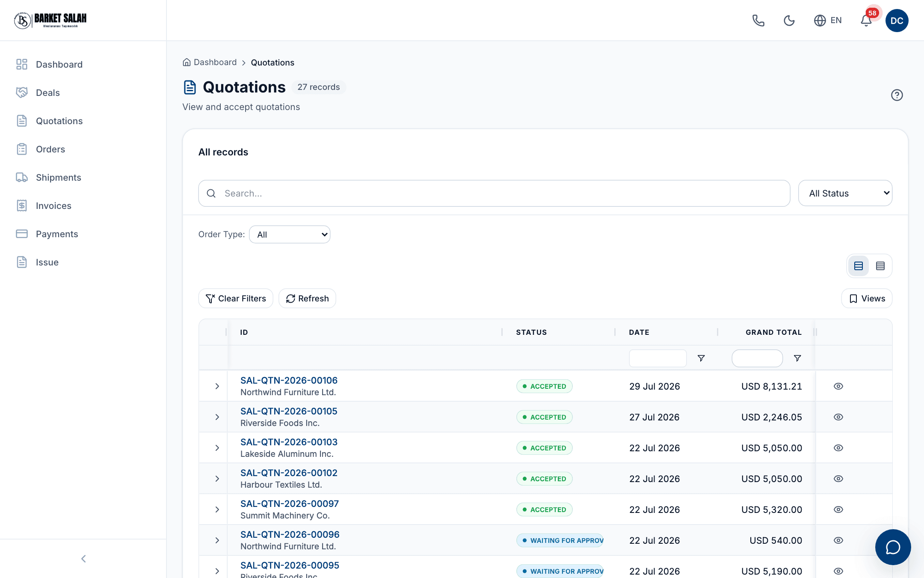The image size is (924, 578).
Task: Open the Views button
Action: (867, 298)
